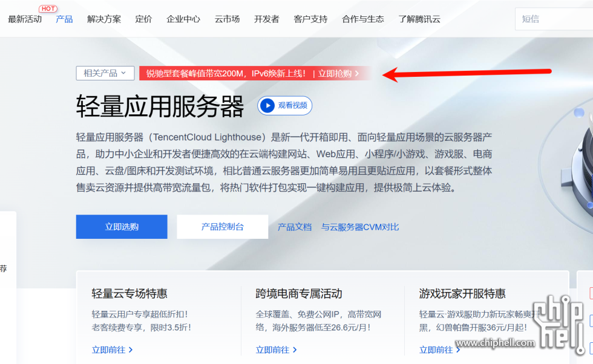Screen dimensions: 593x364
Task: Click the 跨境电商专属活动 card title
Action: [299, 294]
